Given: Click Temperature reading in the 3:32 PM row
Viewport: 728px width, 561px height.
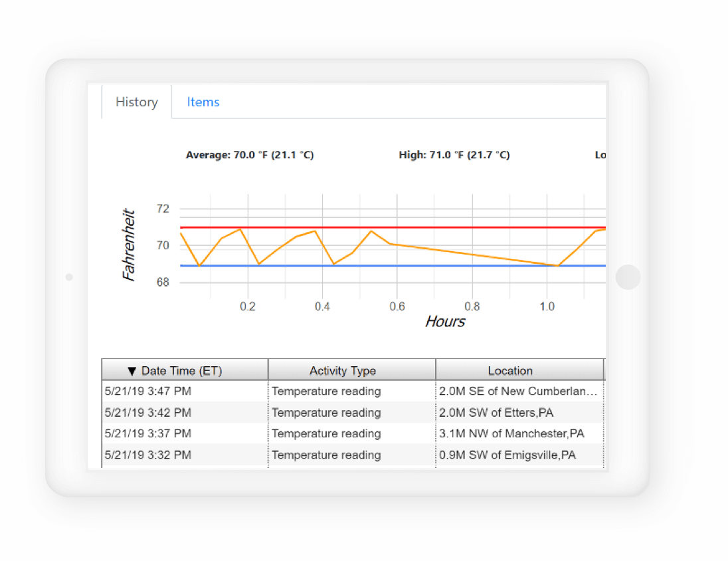Looking at the screenshot, I should (326, 455).
